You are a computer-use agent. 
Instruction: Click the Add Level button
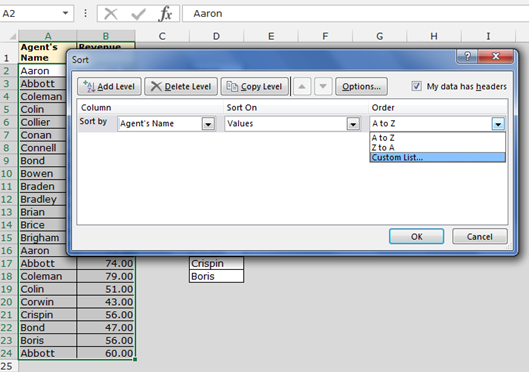pyautogui.click(x=109, y=87)
